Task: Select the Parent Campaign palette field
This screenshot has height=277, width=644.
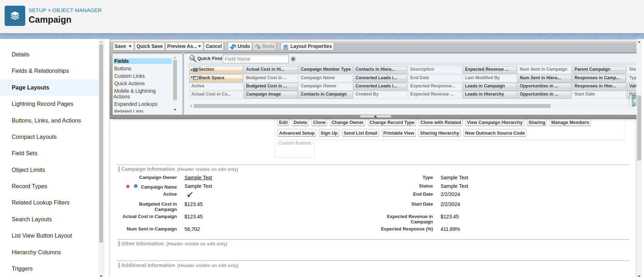Action: tap(599, 70)
